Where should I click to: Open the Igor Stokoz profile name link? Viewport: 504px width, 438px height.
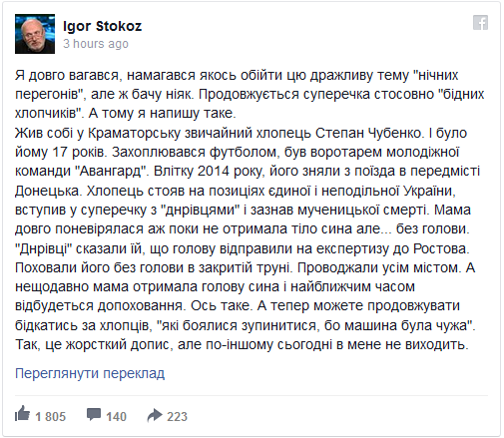click(x=103, y=26)
